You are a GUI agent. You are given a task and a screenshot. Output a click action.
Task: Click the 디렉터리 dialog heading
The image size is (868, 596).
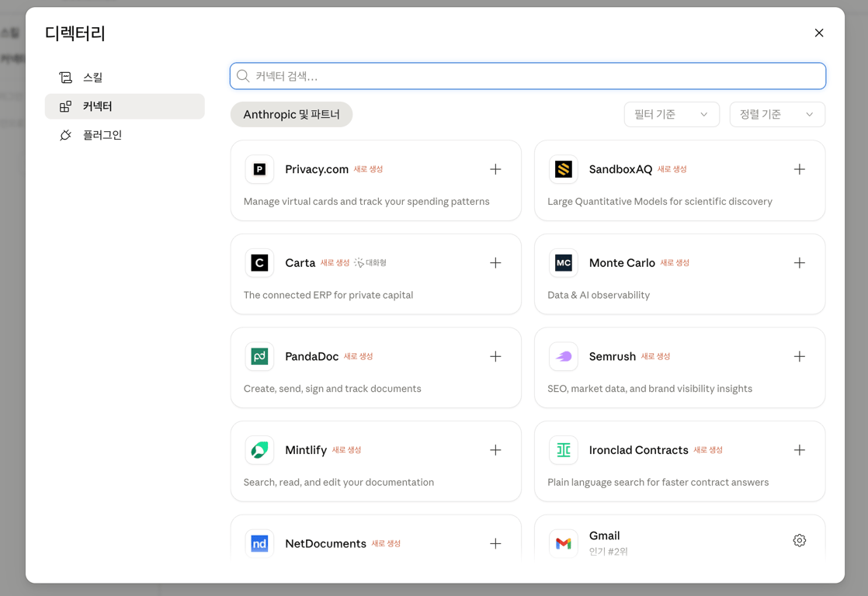pos(75,33)
